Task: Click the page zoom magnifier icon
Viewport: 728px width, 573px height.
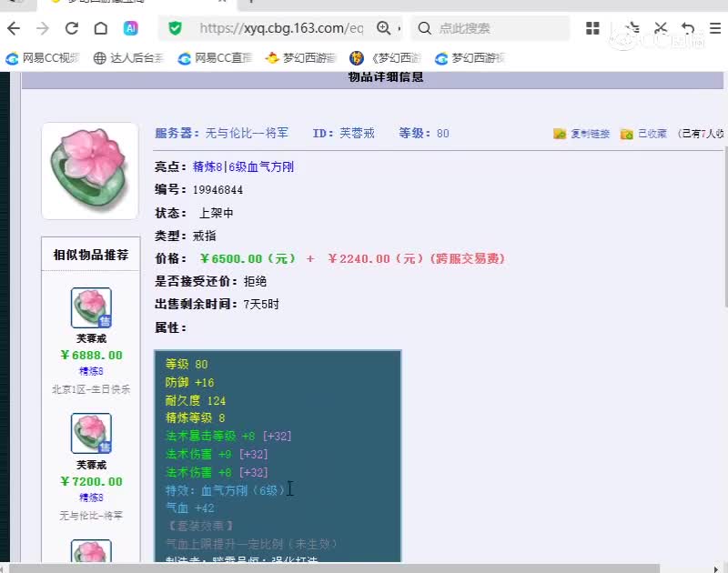Action: tap(384, 28)
